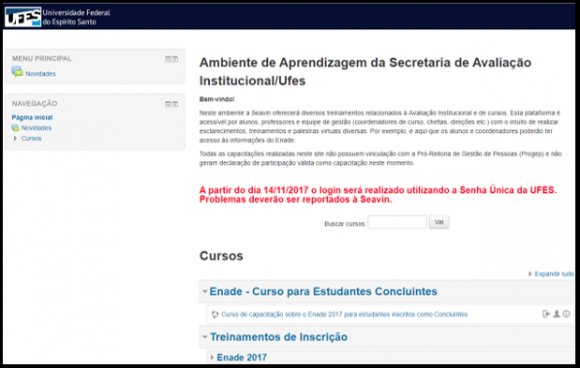The width and height of the screenshot is (580, 368).
Task: Click the arrow next to Expandir tudo
Action: pos(530,274)
